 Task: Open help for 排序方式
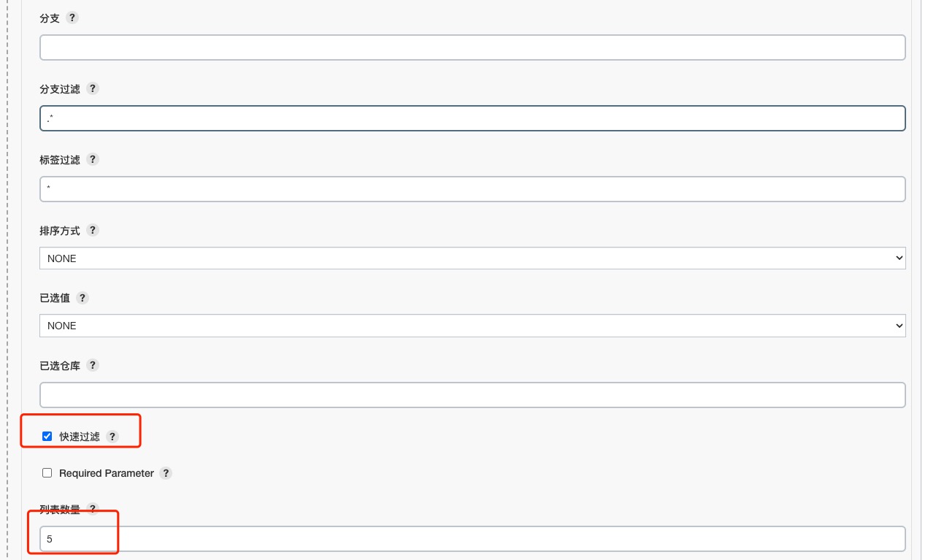pos(92,230)
